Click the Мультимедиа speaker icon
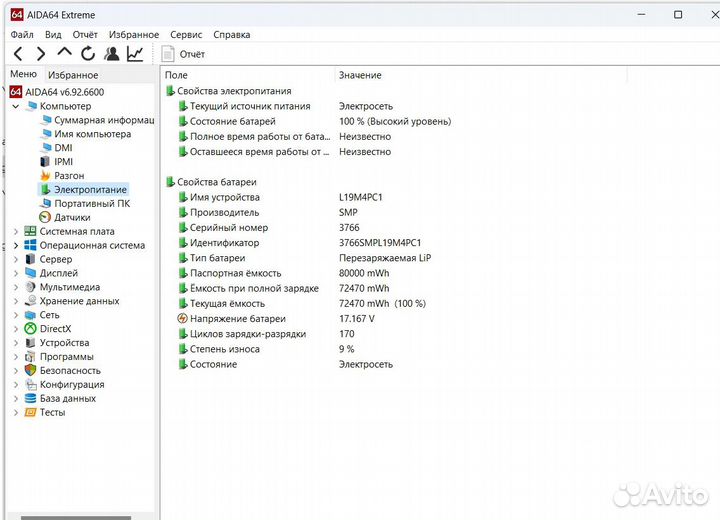Image resolution: width=720 pixels, height=520 pixels. 30,287
